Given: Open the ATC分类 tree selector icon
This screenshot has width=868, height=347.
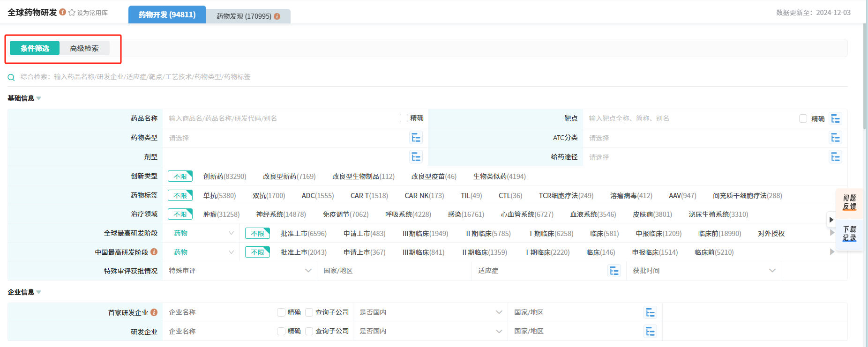Looking at the screenshot, I should [835, 138].
